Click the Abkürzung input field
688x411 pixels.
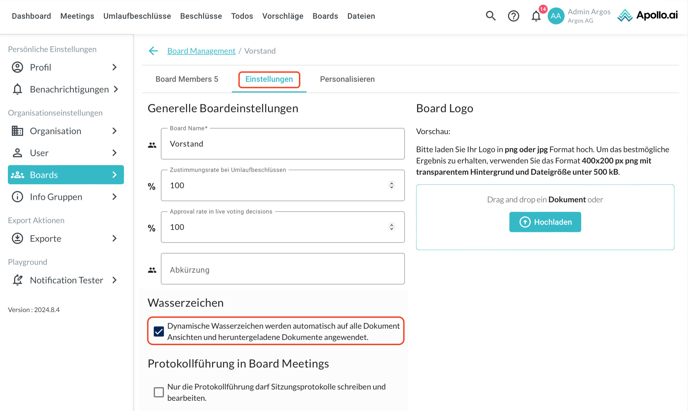pos(282,269)
